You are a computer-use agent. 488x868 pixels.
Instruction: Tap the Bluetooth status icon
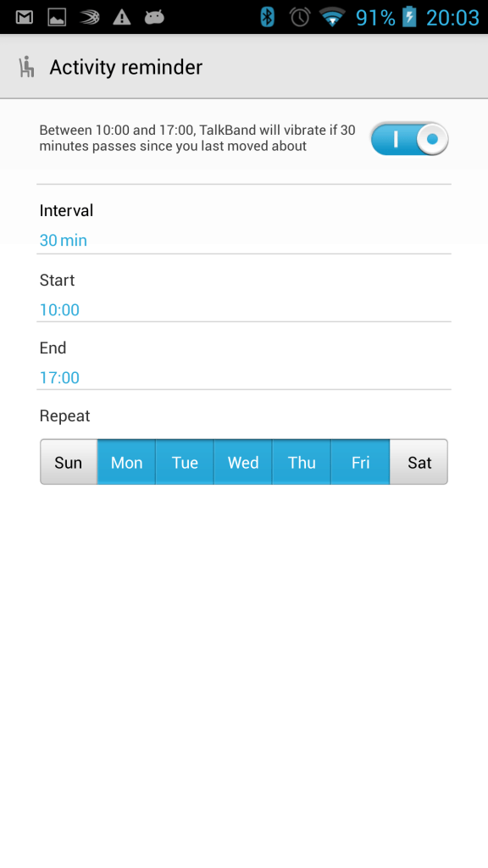(267, 17)
